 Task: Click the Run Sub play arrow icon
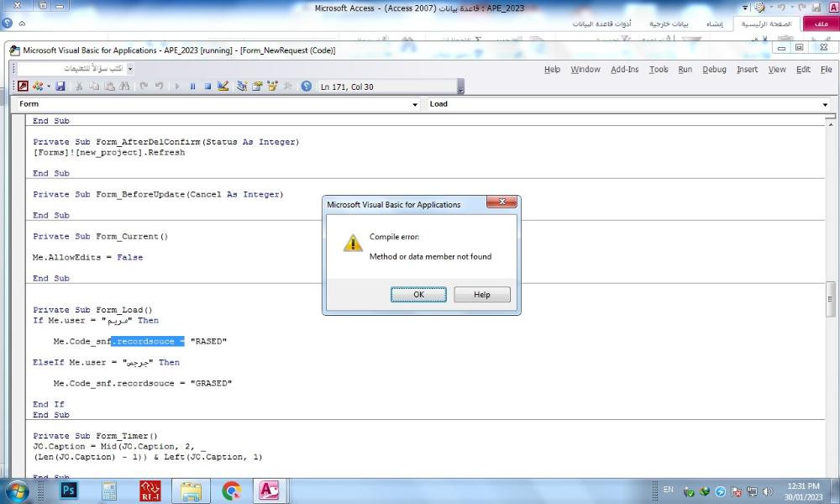176,87
